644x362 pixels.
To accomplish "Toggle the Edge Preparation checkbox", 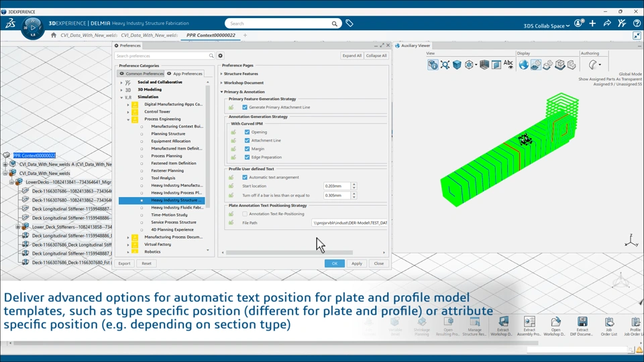I will pyautogui.click(x=247, y=157).
